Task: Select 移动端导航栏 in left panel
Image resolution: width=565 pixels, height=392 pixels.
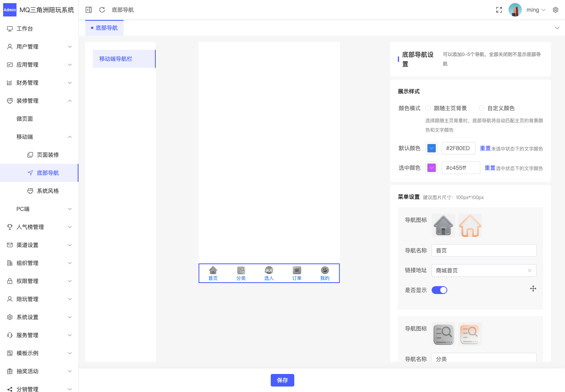Action: [124, 59]
